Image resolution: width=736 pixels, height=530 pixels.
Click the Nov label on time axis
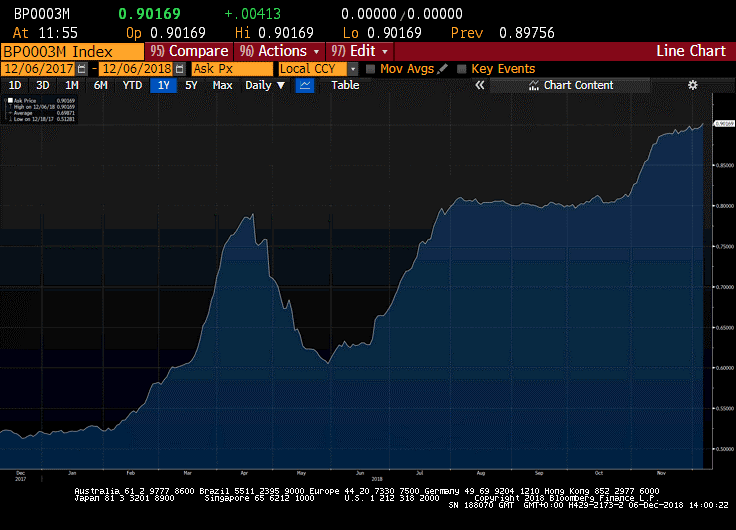coord(661,473)
